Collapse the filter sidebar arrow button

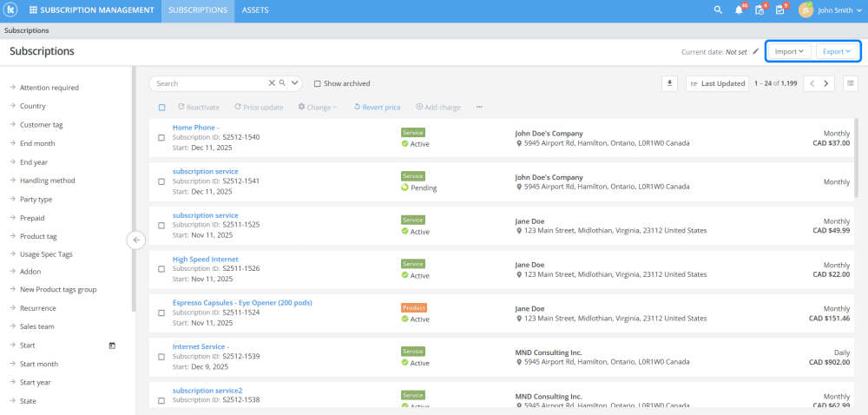tap(136, 240)
